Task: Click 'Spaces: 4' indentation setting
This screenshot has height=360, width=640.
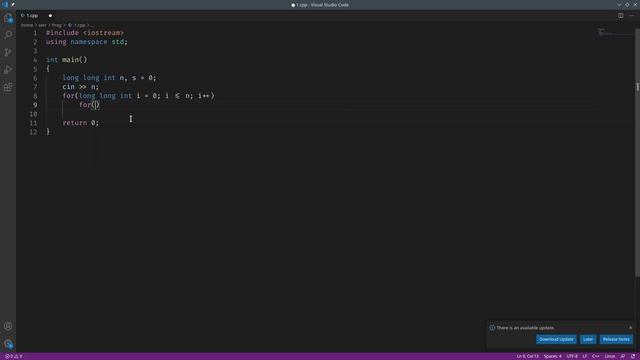Action: click(552, 356)
